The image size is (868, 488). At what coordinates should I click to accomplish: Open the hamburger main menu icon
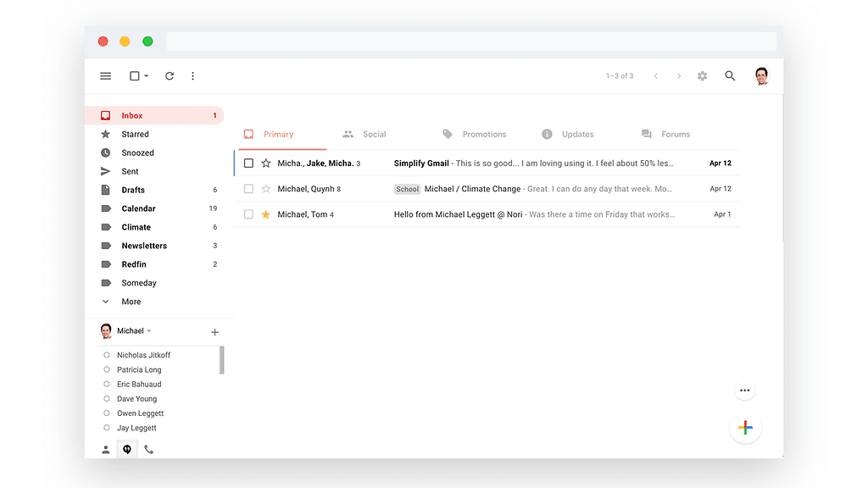pyautogui.click(x=106, y=76)
